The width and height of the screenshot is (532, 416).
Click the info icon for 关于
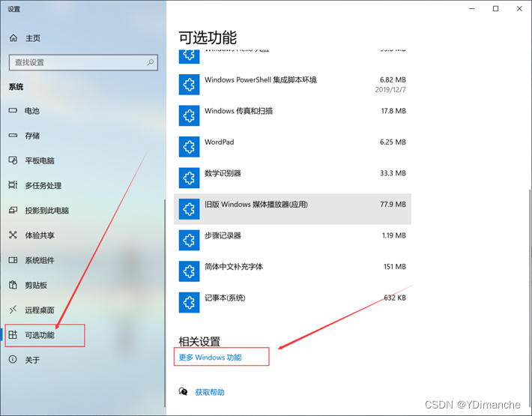click(x=13, y=359)
